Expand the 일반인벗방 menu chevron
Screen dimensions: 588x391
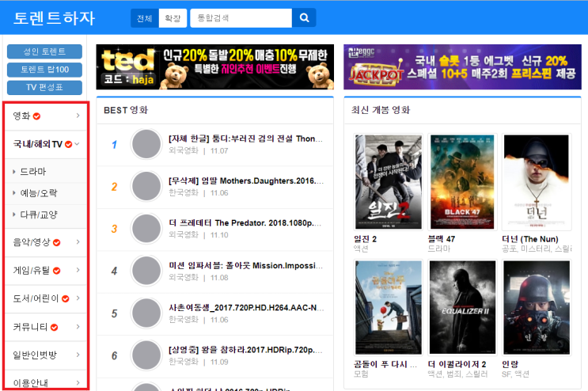point(78,355)
